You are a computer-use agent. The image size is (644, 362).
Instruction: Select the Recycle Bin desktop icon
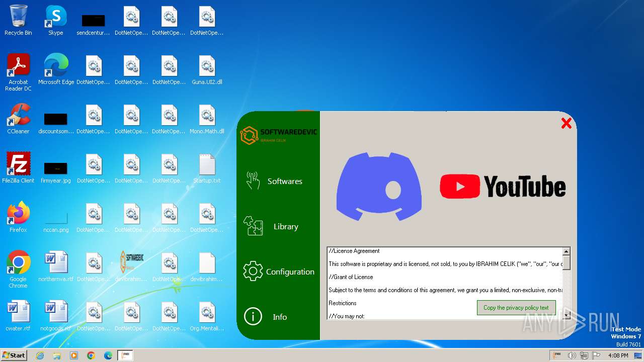pos(18,21)
